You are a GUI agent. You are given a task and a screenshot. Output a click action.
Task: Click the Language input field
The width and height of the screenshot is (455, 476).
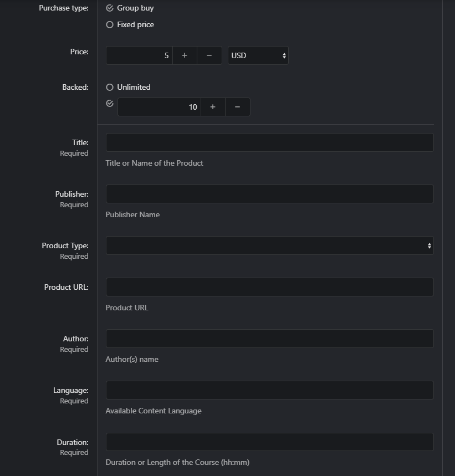coord(269,390)
